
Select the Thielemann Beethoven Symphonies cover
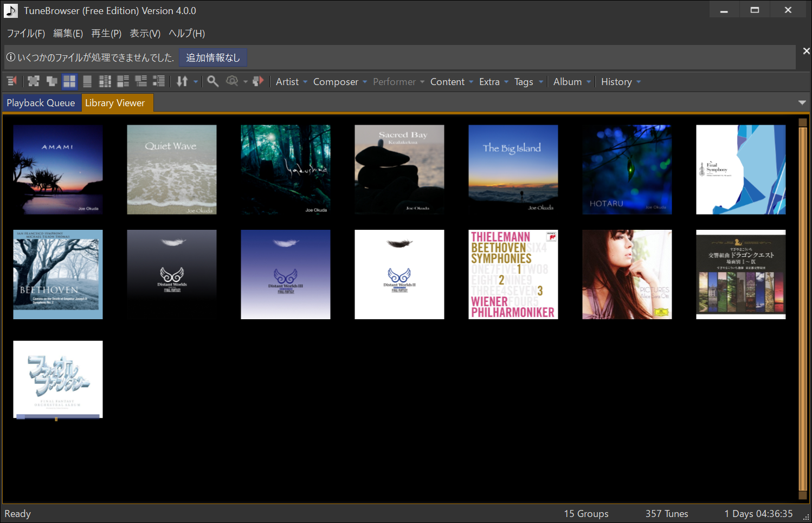[513, 274]
